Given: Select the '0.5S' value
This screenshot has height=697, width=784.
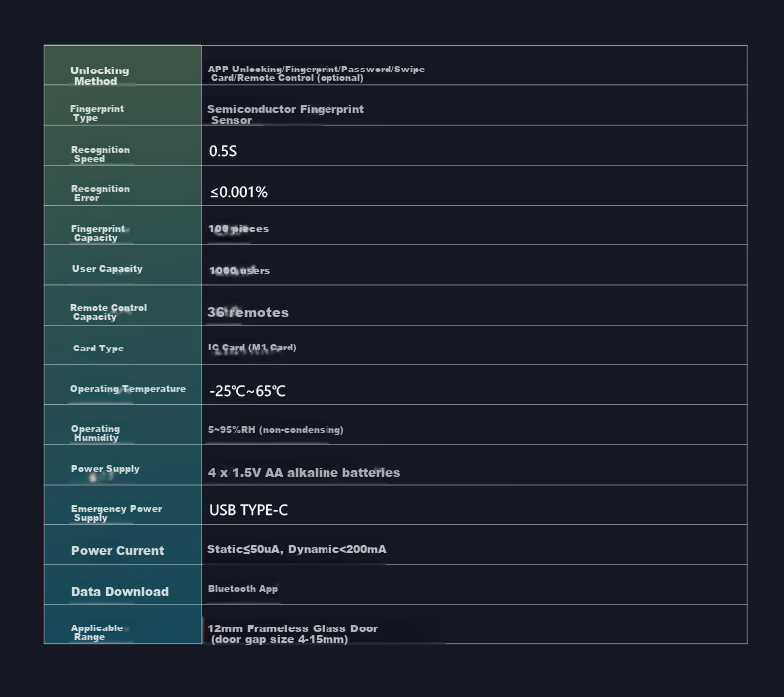Looking at the screenshot, I should tap(223, 151).
